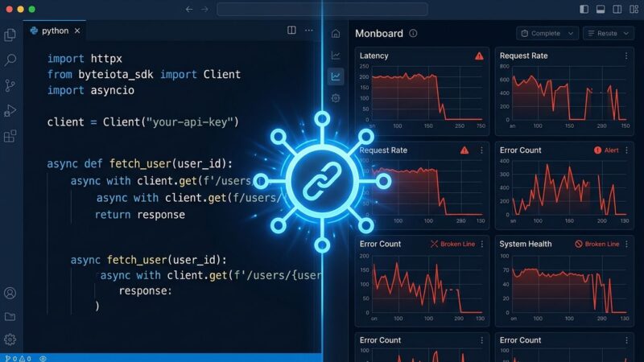Open Run and Debug icon
This screenshot has width=644, height=362.
pos(10,111)
